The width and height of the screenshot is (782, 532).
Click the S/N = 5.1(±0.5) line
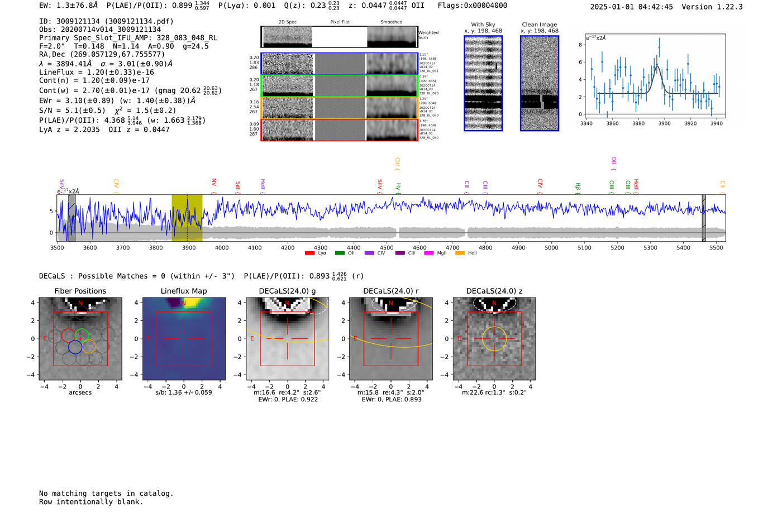coord(107,110)
